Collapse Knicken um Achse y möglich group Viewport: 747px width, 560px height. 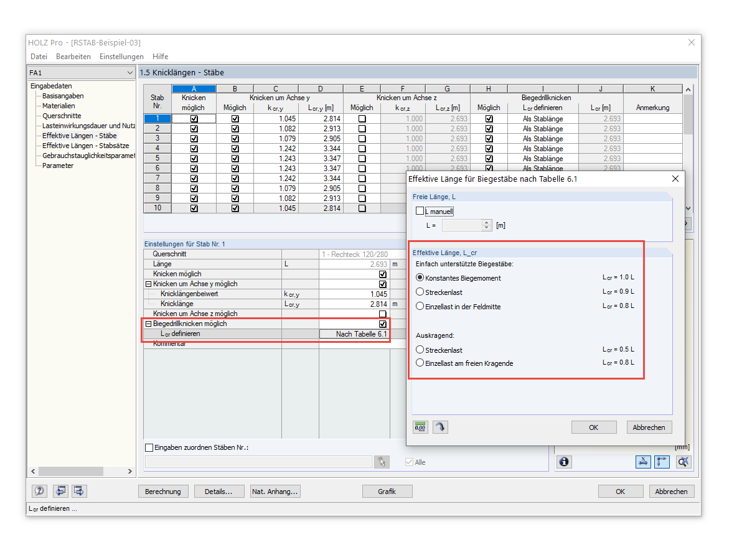(x=149, y=284)
